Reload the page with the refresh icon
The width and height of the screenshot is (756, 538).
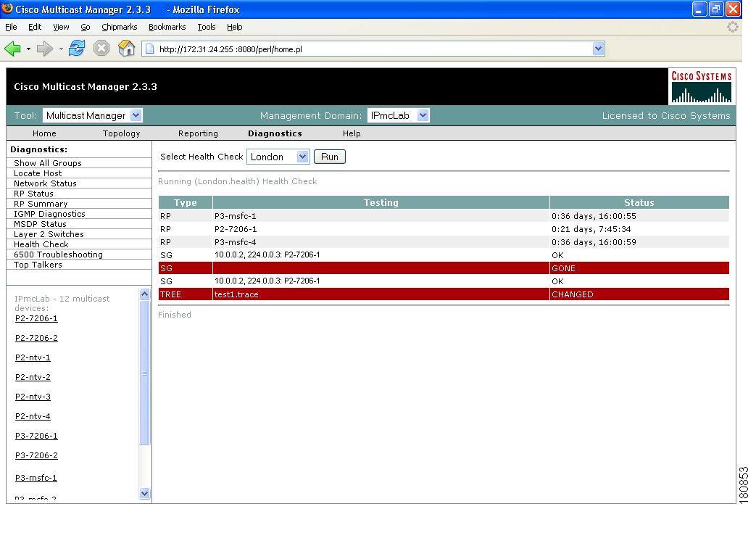tap(77, 49)
